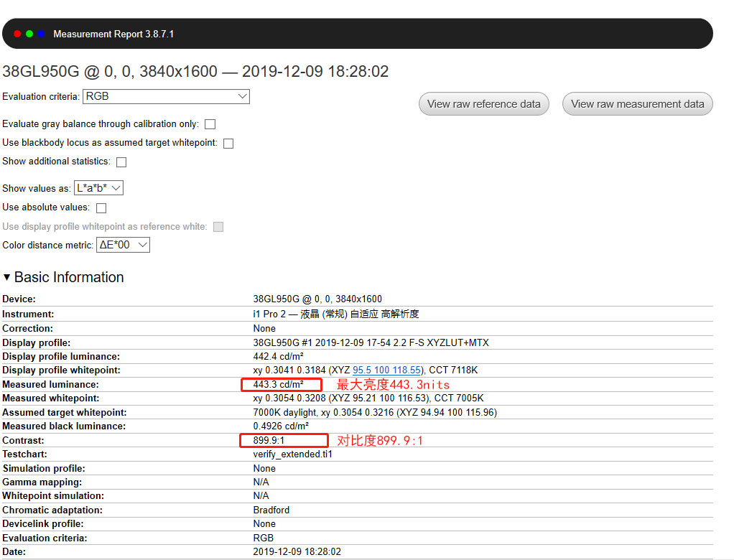Open the Evaluation criteria RGB dropdown
Viewport: 734px width, 560px height.
[166, 96]
